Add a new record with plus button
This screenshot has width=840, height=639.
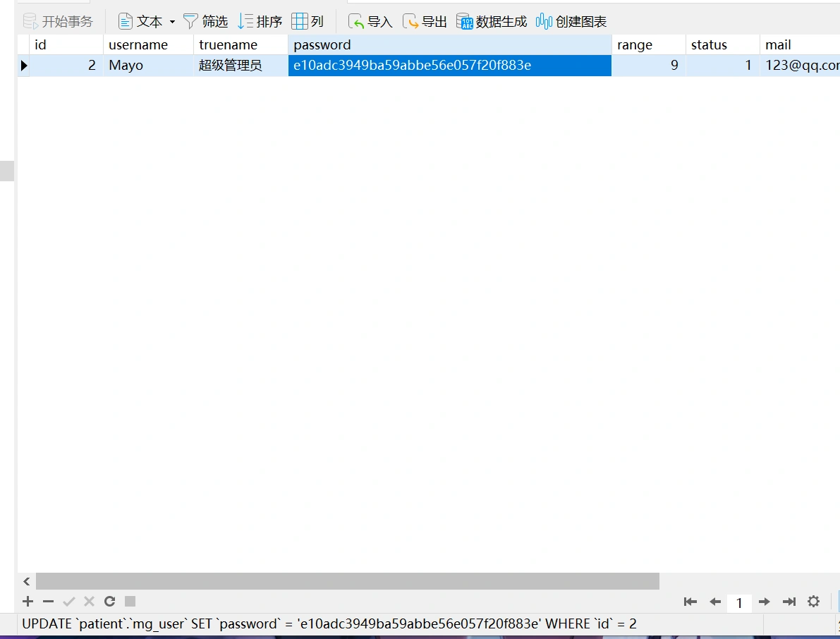[28, 602]
